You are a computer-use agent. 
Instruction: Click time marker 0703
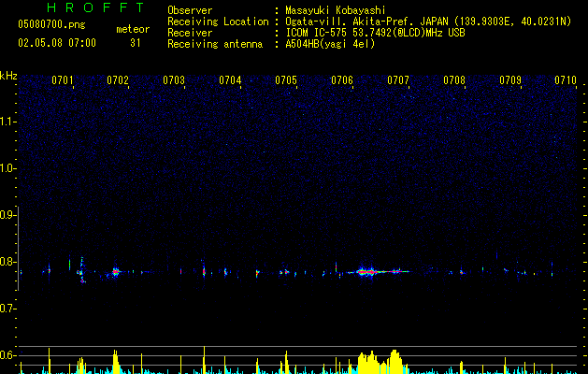(x=174, y=80)
